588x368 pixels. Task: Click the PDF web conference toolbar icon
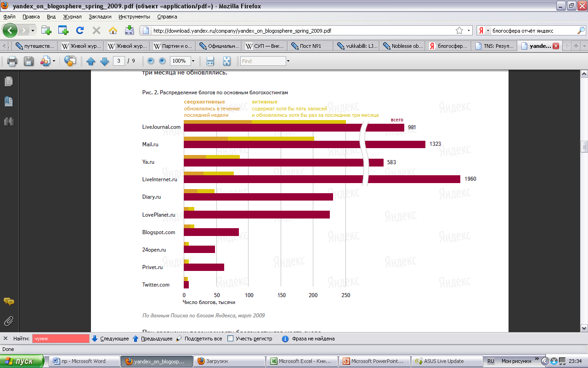[x=70, y=61]
